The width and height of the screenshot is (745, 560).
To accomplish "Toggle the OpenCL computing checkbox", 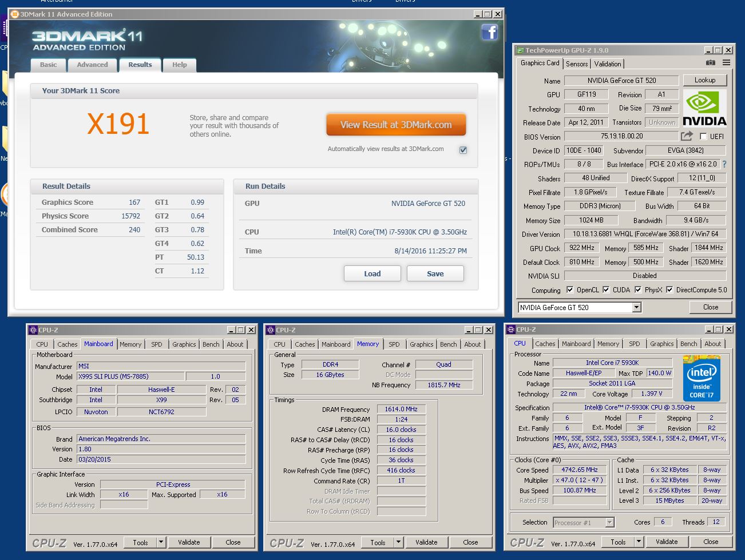I will click(570, 290).
